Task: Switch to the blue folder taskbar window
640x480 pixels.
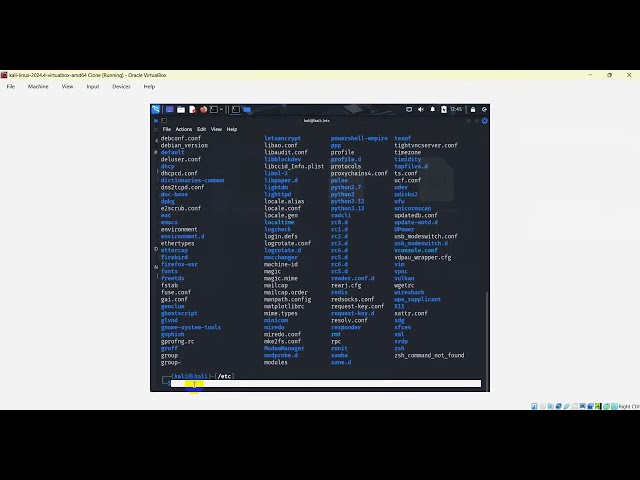Action: coord(247,109)
